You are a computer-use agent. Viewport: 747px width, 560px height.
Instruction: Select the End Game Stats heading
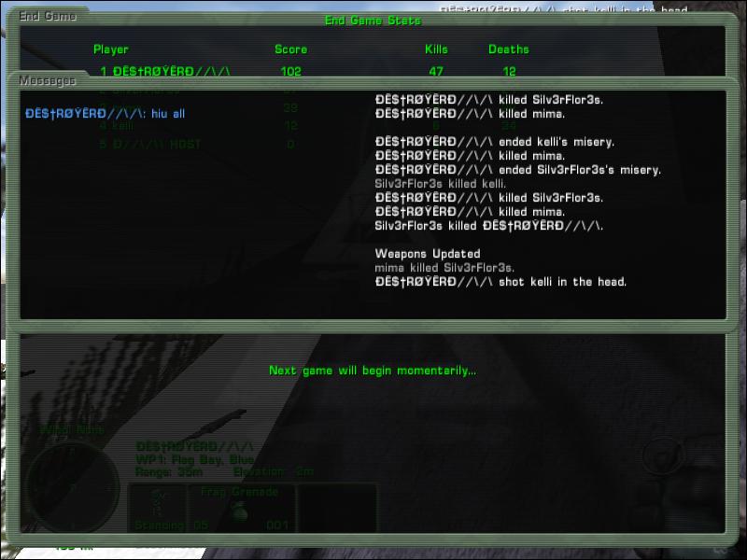pos(373,21)
